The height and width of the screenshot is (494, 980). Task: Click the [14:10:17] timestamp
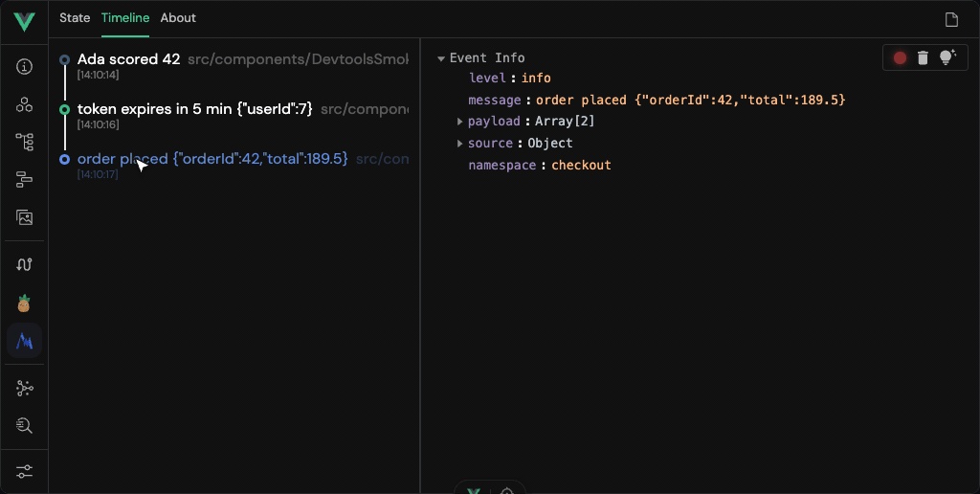(x=99, y=174)
